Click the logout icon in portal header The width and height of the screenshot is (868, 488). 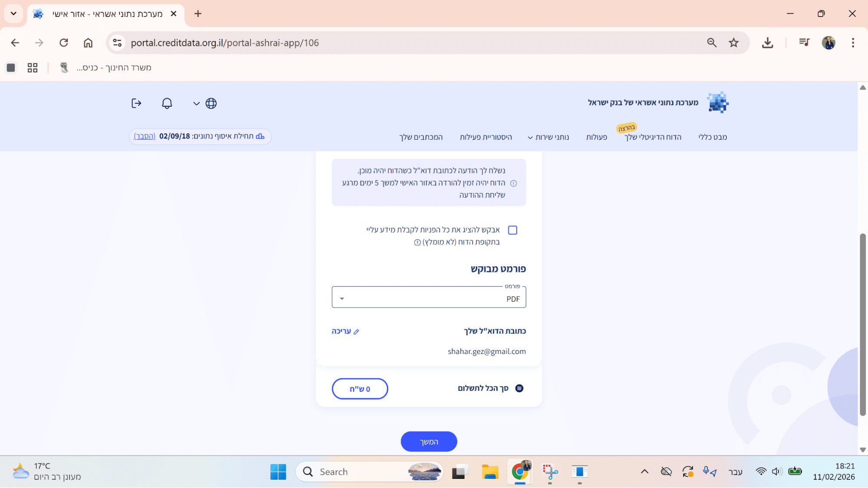coord(136,103)
